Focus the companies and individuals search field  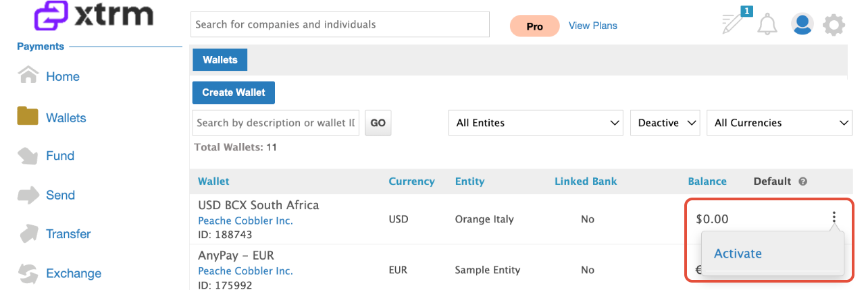click(x=340, y=24)
